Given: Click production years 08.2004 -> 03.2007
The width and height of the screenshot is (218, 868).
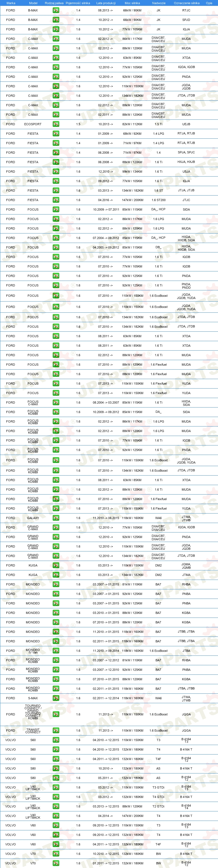Looking at the screenshot, I should (x=106, y=402).
